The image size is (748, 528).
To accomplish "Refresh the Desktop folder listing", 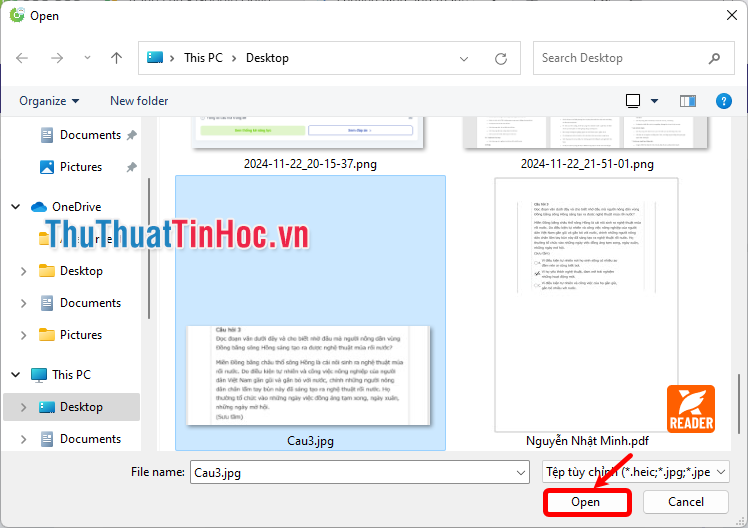I will pyautogui.click(x=501, y=59).
